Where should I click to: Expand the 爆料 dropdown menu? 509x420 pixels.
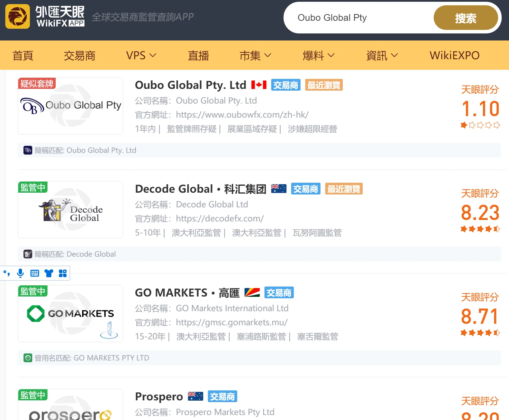[x=319, y=55]
